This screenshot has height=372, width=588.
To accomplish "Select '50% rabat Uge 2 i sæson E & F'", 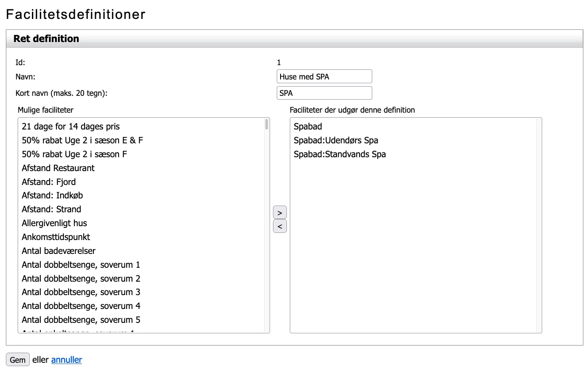I will point(82,140).
